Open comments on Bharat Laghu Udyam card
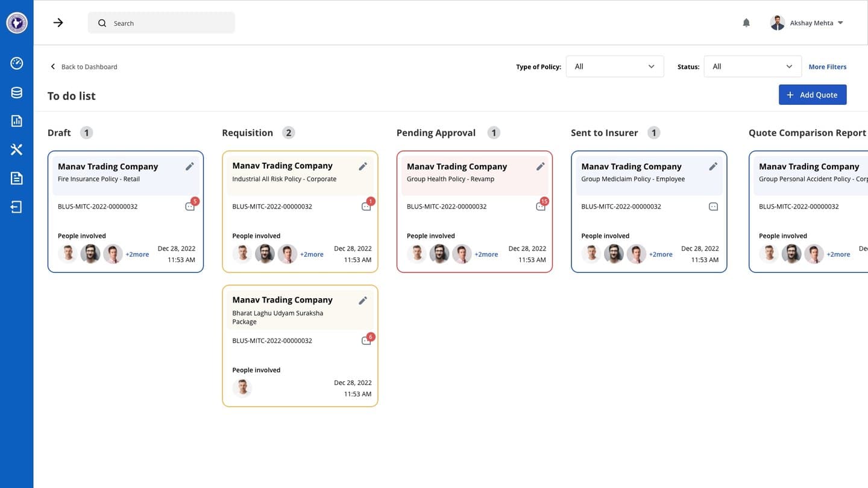868x488 pixels. tap(367, 340)
